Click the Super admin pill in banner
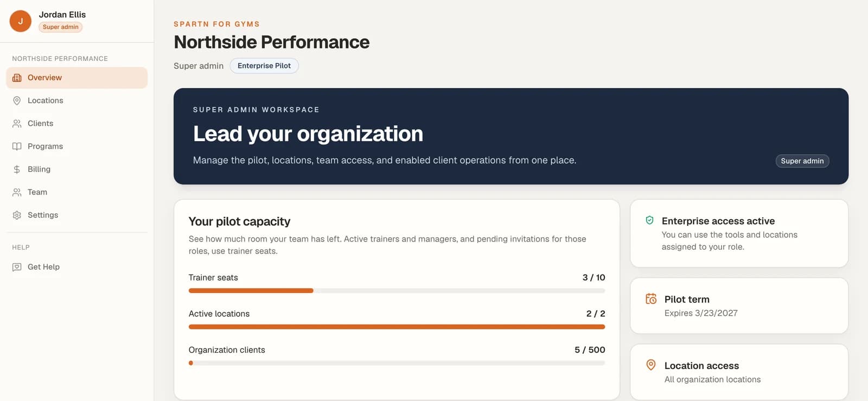The height and width of the screenshot is (401, 868). click(x=802, y=161)
